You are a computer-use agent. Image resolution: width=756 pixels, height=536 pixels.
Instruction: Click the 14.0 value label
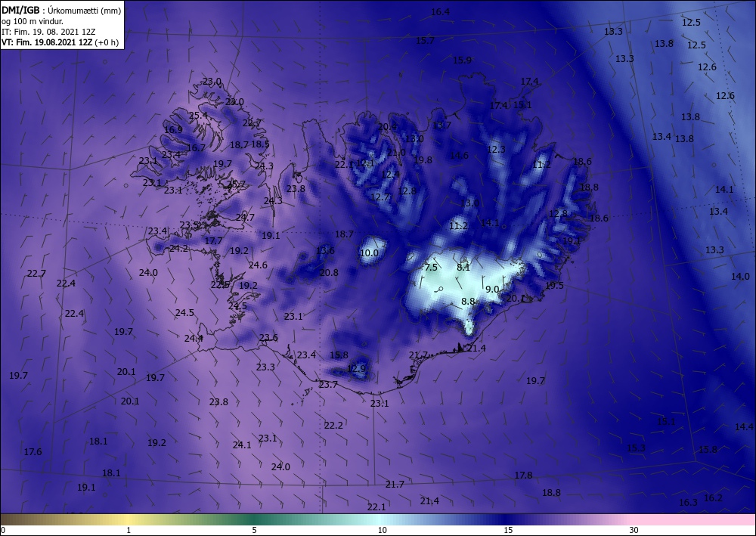tap(740, 277)
